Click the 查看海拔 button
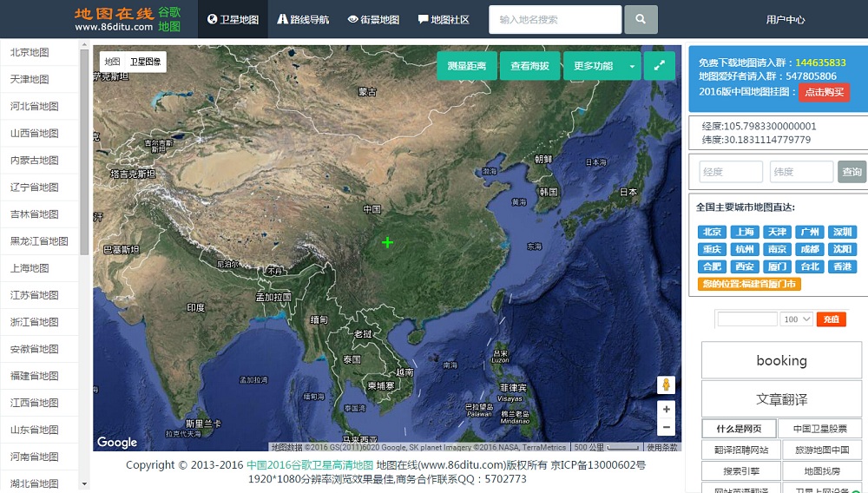 click(529, 66)
